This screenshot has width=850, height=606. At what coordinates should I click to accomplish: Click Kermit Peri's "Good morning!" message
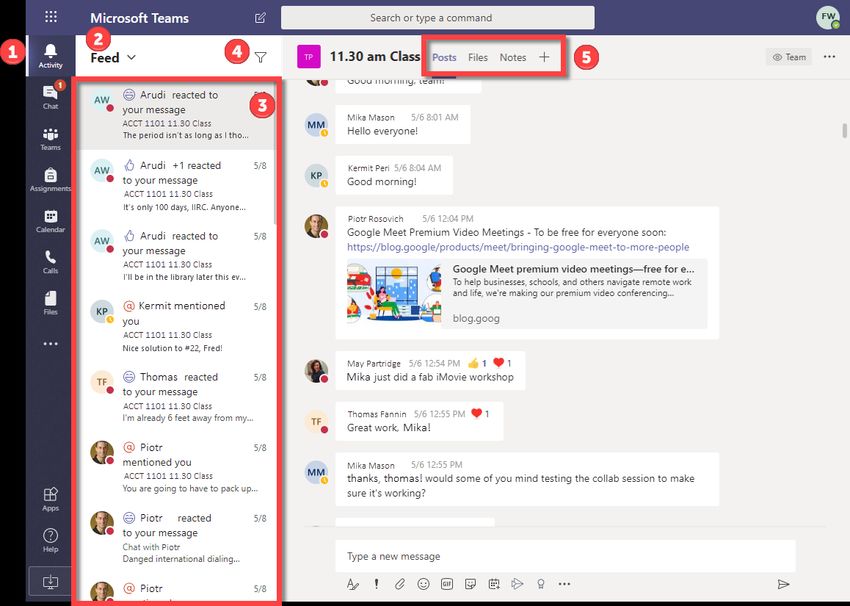tap(394, 175)
